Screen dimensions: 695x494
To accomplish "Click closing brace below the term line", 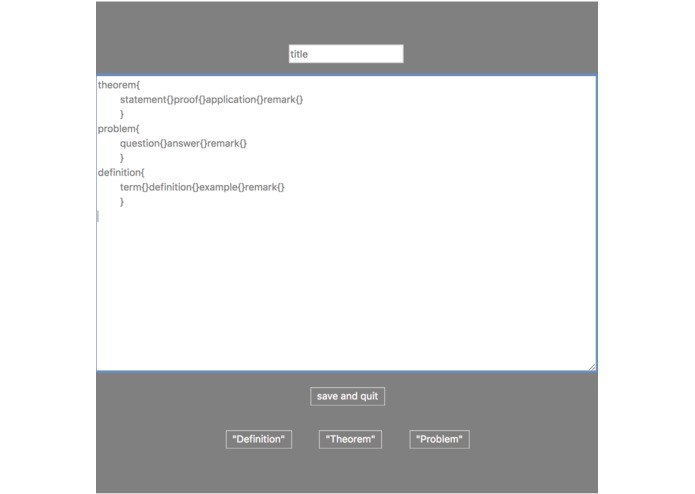I will click(x=122, y=202).
